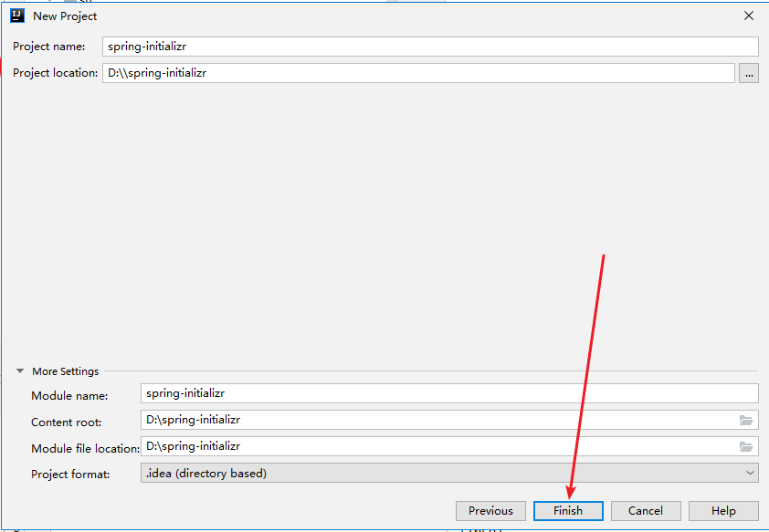The image size is (769, 532).
Task: Focus the Module name field
Action: [449, 393]
